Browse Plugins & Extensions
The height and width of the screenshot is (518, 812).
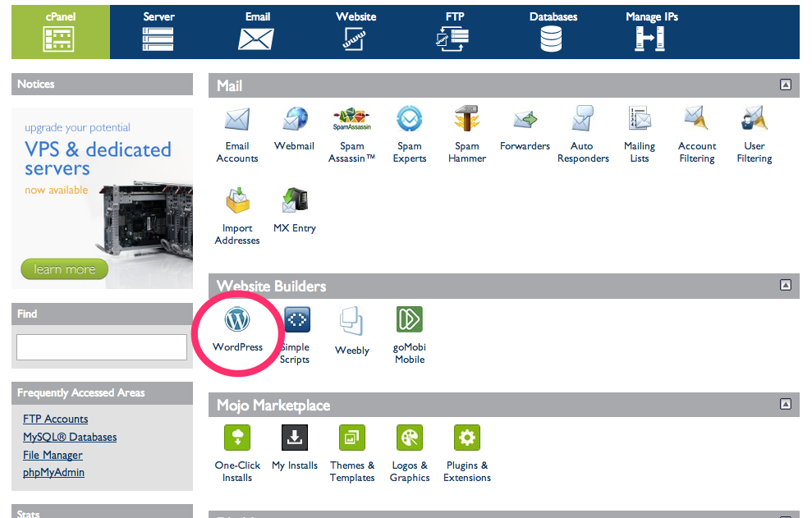click(x=467, y=454)
